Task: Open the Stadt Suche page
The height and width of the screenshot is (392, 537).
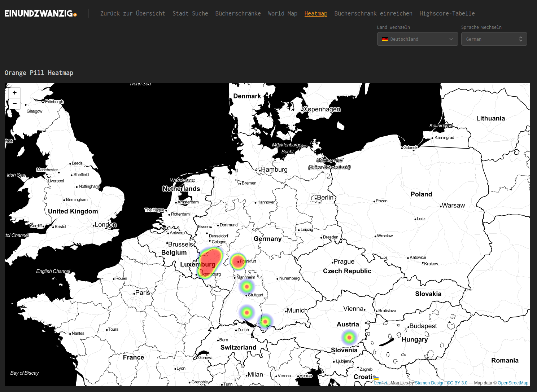Action: click(190, 13)
